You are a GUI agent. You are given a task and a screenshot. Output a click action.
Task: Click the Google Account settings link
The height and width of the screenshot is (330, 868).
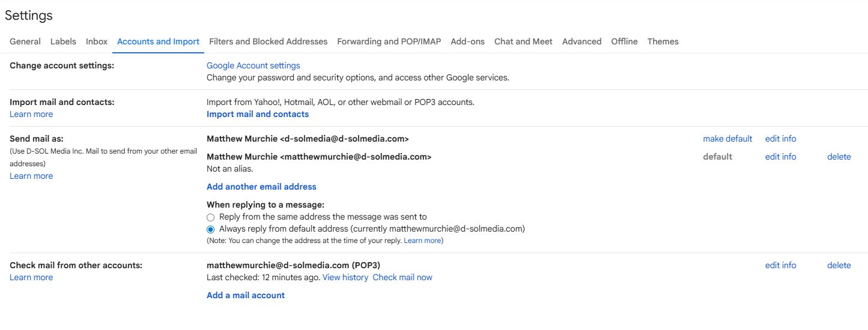[x=253, y=65]
